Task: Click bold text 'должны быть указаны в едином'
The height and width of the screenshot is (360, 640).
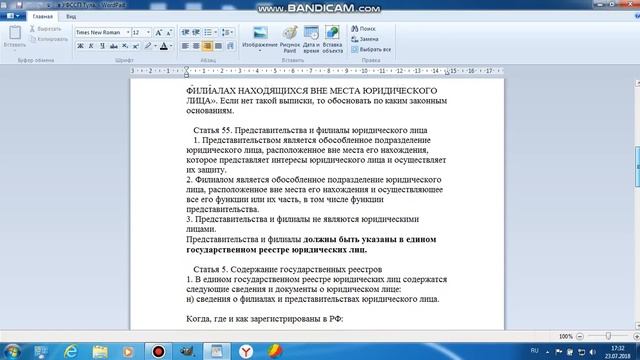Action: tap(370, 240)
